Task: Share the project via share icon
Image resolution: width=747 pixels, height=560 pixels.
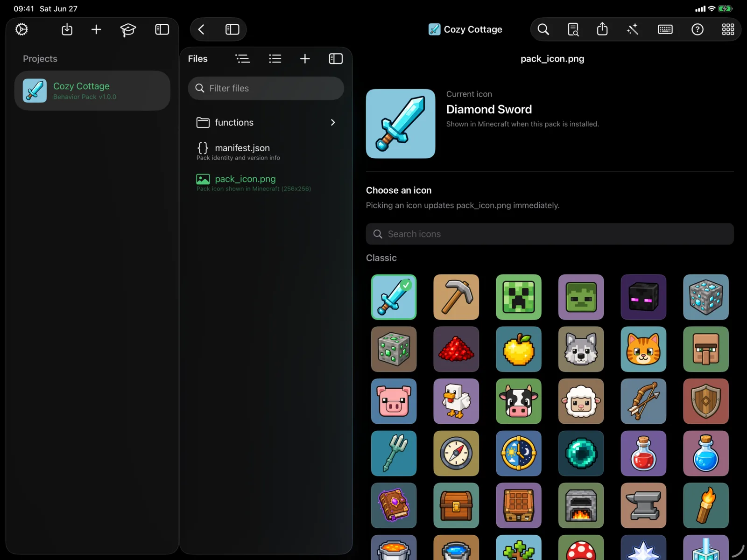Action: (602, 29)
